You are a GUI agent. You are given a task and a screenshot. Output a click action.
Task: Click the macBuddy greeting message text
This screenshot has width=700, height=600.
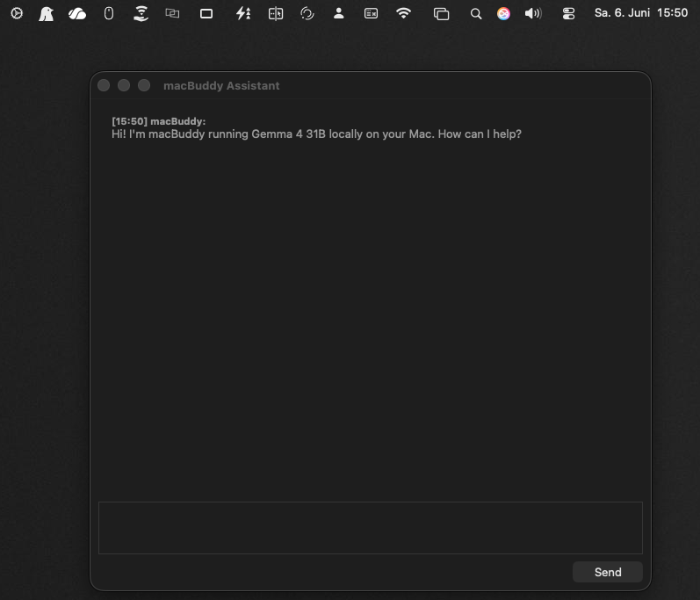[x=316, y=134]
